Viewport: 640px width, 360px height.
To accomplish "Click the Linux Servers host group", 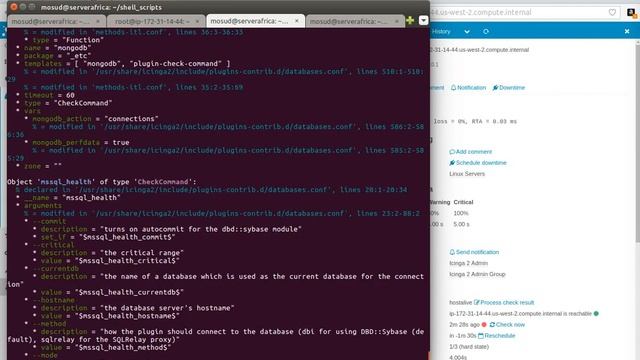I will pyautogui.click(x=467, y=174).
